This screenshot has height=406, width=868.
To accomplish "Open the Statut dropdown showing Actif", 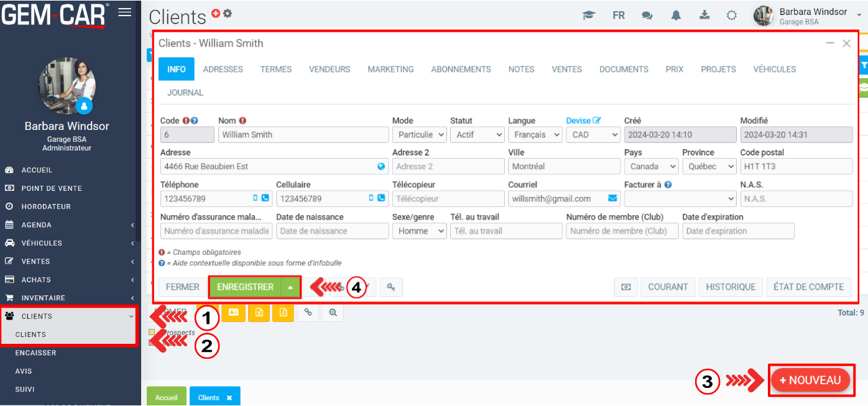I will (477, 134).
